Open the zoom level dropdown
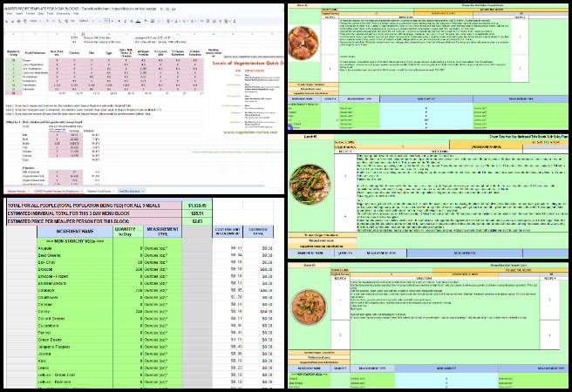The image size is (572, 392). [36, 21]
